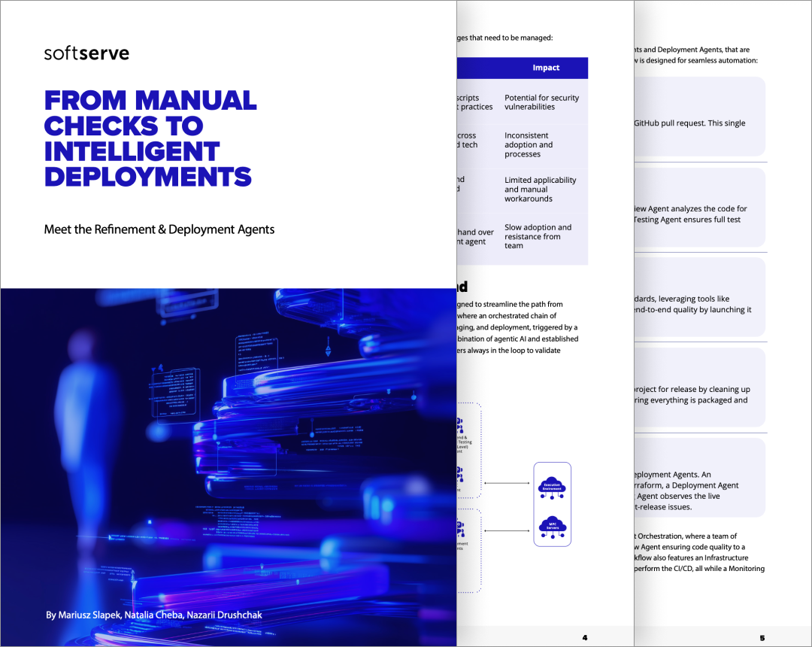Click the server nodes under the MPC Servers cloud
The height and width of the screenshot is (647, 812).
click(552, 536)
